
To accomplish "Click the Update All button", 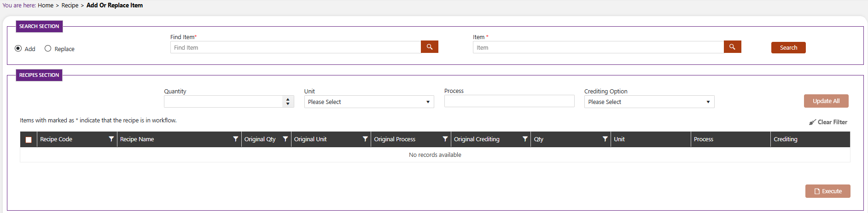I will click(826, 101).
